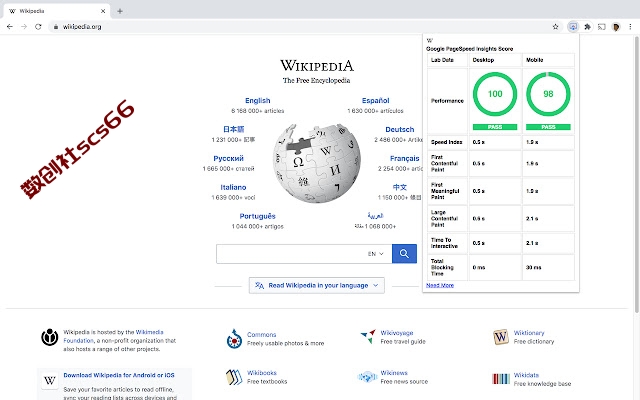
Task: Open the Chrome three-dot menu
Action: click(x=630, y=27)
